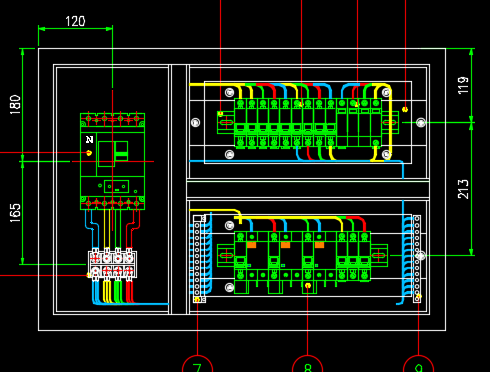Click the first orange indicator on lower breakers
Screen dimensions: 490x372
coord(251,245)
